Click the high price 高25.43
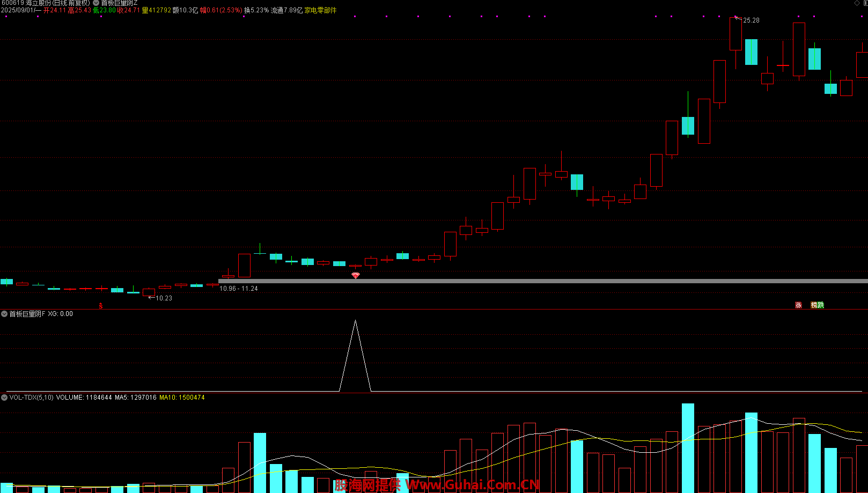 click(79, 10)
